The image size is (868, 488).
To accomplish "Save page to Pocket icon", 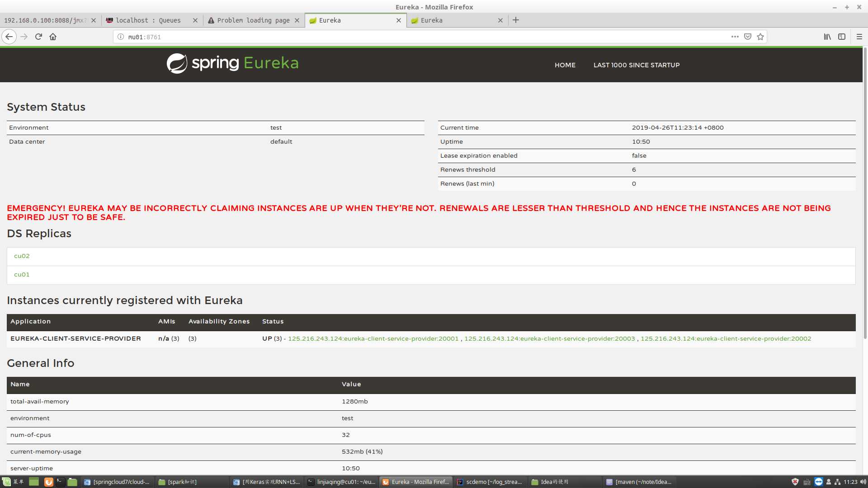I will (x=748, y=37).
